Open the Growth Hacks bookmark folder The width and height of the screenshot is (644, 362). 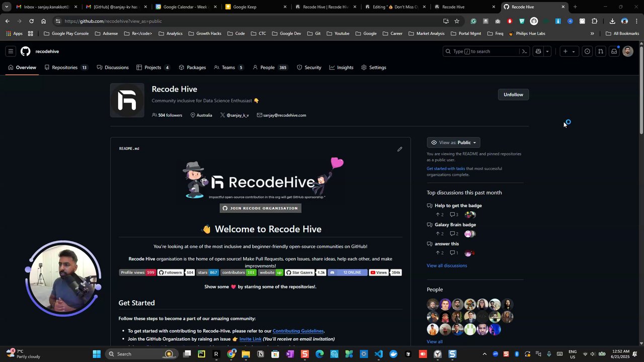pos(204,34)
